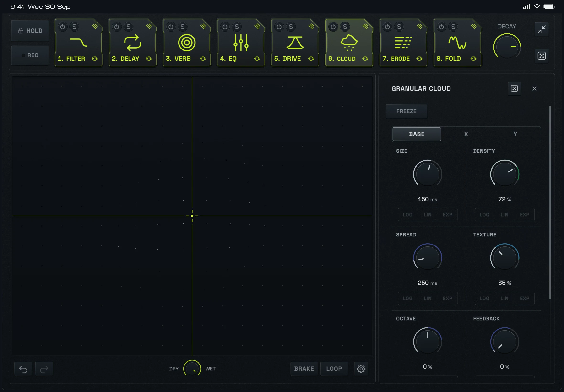Grab the drag handle on Delay slot
The width and height of the screenshot is (564, 392).
point(149,26)
